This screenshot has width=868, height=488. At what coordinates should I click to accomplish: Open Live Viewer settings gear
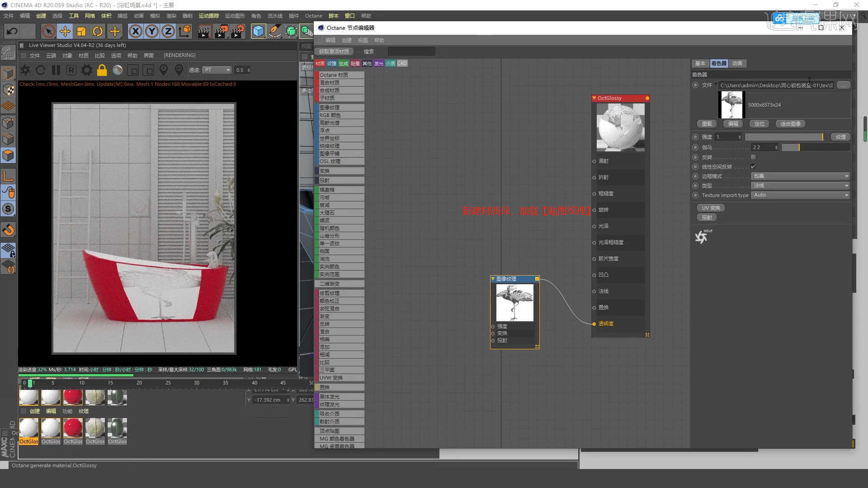pos(87,70)
